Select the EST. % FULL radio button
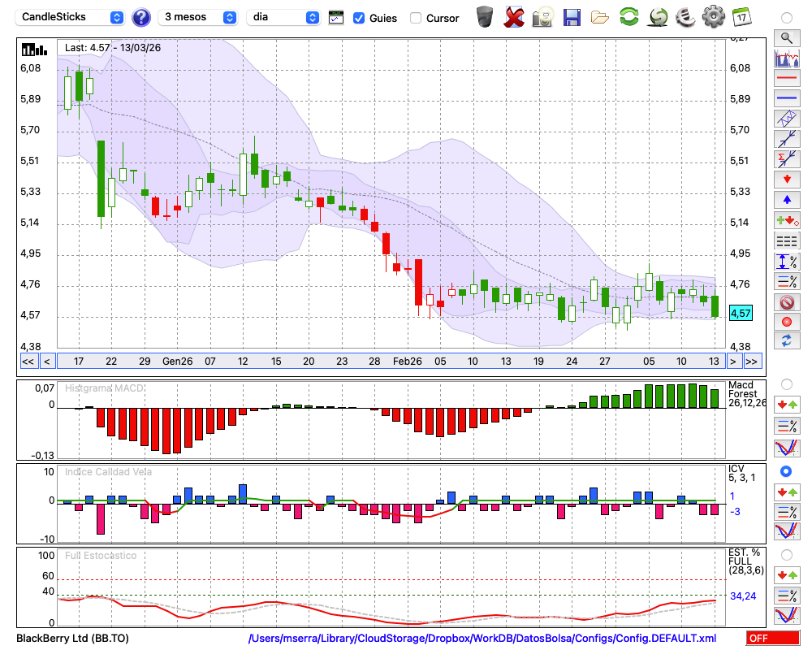This screenshot has height=650, width=812. click(x=786, y=555)
